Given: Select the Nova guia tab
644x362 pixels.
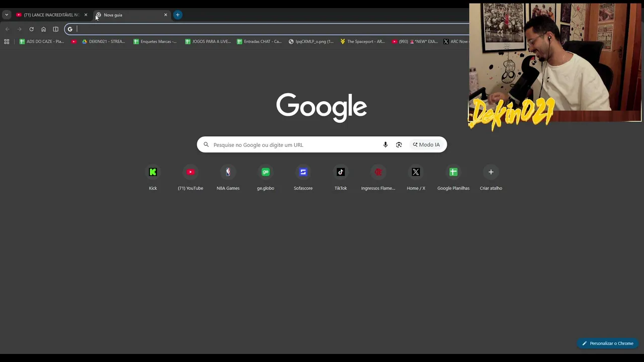Looking at the screenshot, I should click(131, 15).
